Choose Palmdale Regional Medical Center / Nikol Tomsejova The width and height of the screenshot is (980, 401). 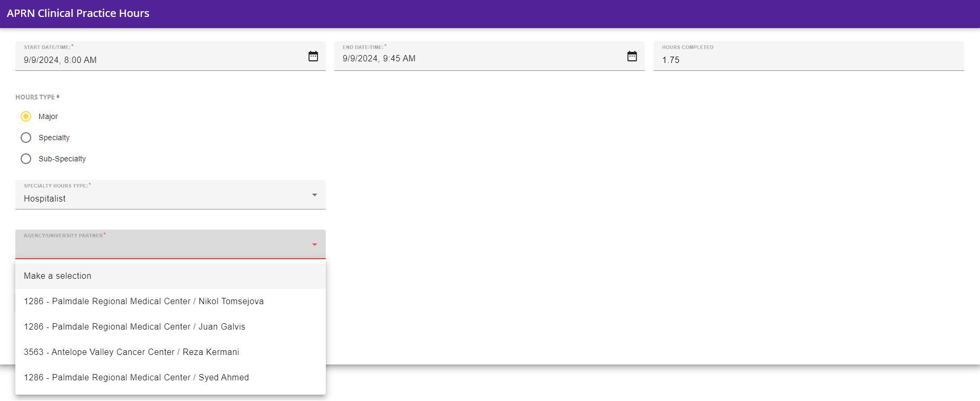(170, 302)
